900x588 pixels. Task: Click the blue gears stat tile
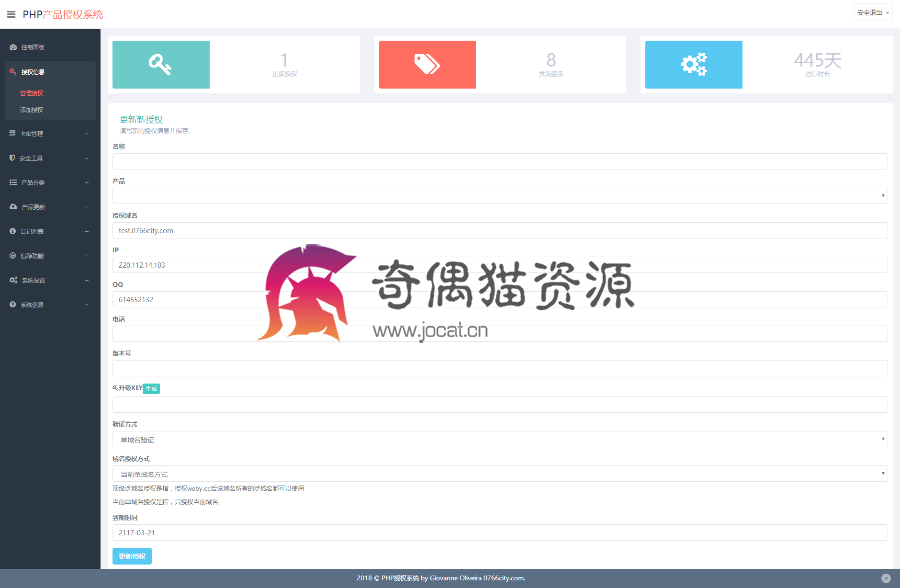coord(693,64)
